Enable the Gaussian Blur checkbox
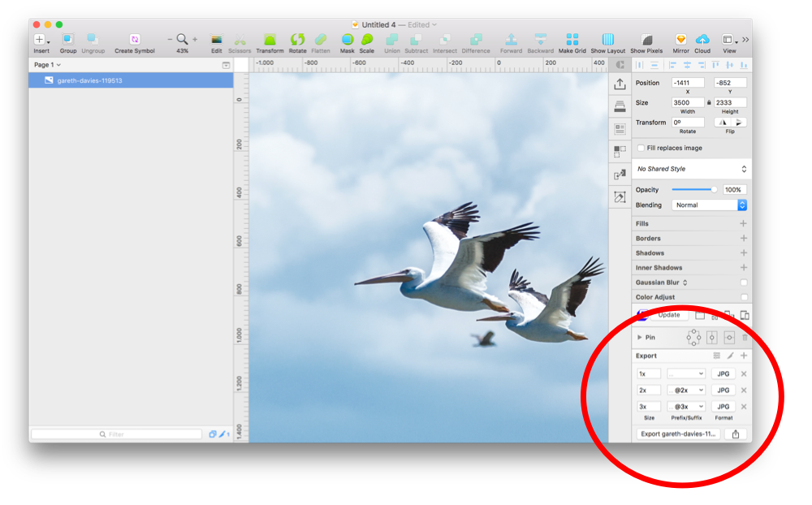Viewport: 812px width, 505px height. pos(744,283)
